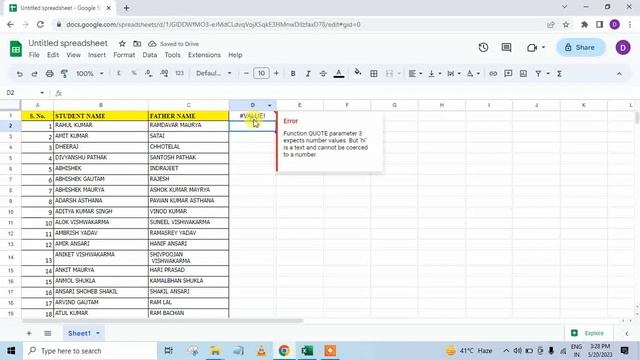This screenshot has height=360, width=640.
Task: Increase font size with plus
Action: point(276,73)
